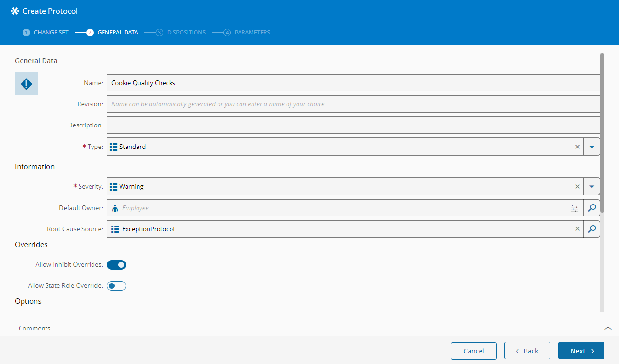Disable Allow Inhibit Overrides toggle

116,265
